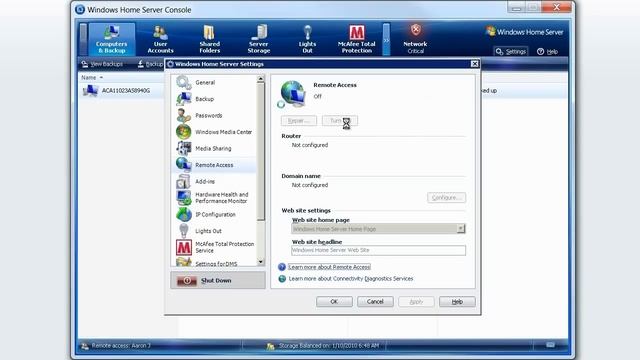The image size is (640, 360).
Task: Click Help in settings dialog
Action: click(x=457, y=302)
